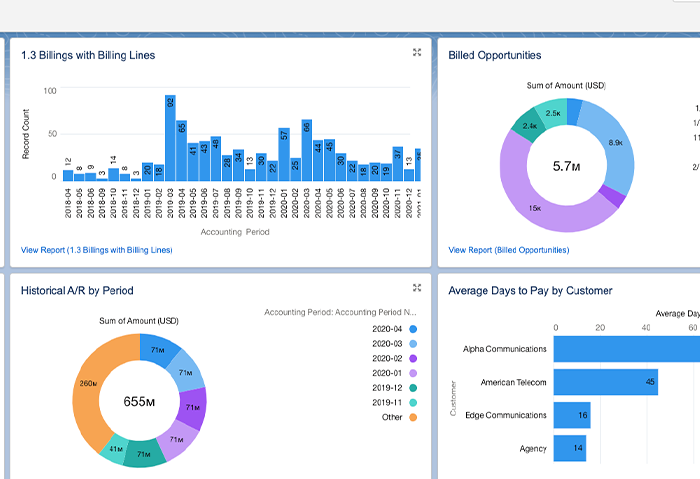The image size is (700, 479).
Task: Click the American Telecom bar showing 45
Action: [x=606, y=382]
